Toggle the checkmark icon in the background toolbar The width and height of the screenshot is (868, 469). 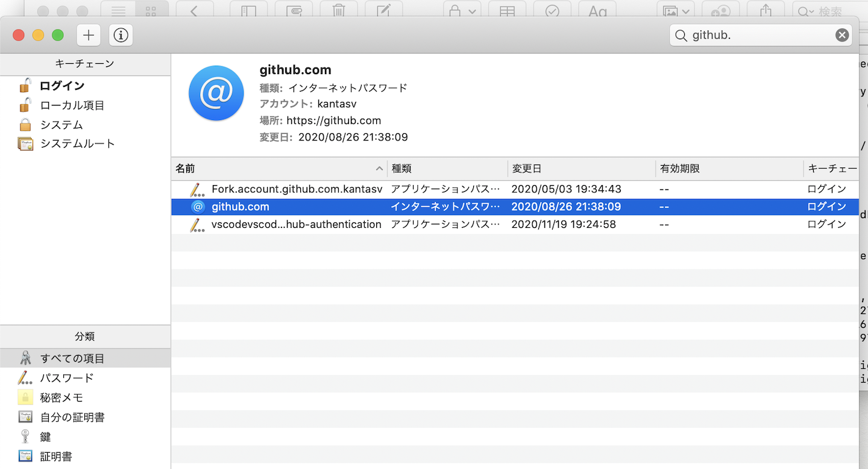[552, 10]
